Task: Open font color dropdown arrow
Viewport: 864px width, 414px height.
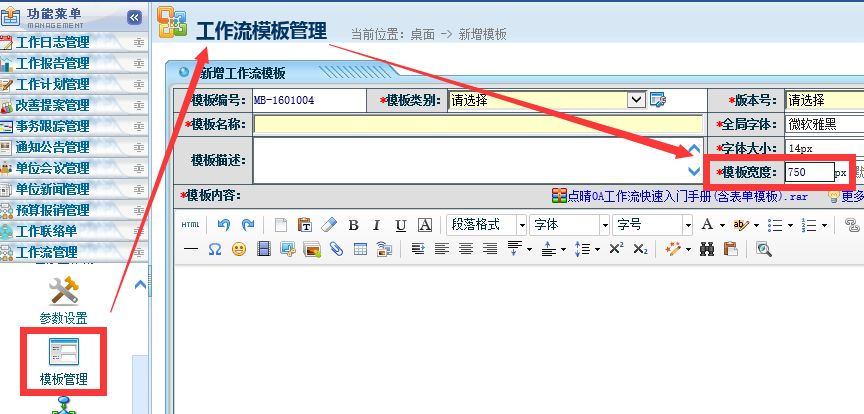Action: pyautogui.click(x=722, y=225)
